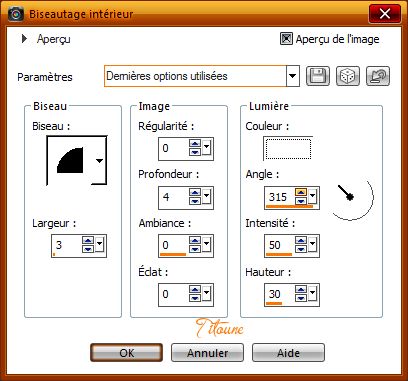Image resolution: width=408 pixels, height=381 pixels.
Task: Randomize parameters with the dice icon
Action: tap(348, 76)
